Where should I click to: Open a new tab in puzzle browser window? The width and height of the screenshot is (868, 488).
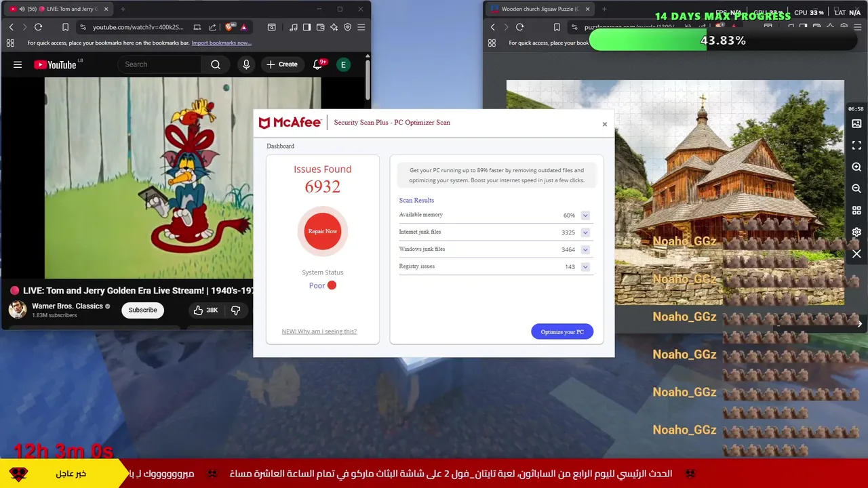pyautogui.click(x=604, y=9)
